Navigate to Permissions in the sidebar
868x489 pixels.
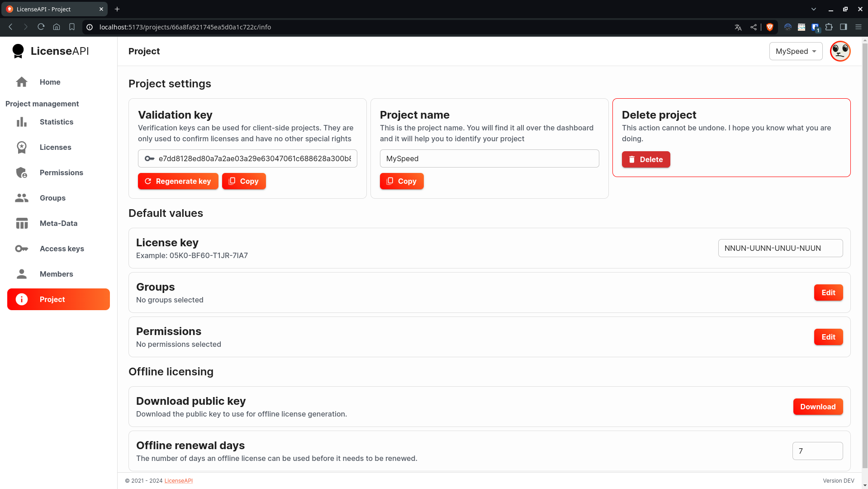point(58,173)
